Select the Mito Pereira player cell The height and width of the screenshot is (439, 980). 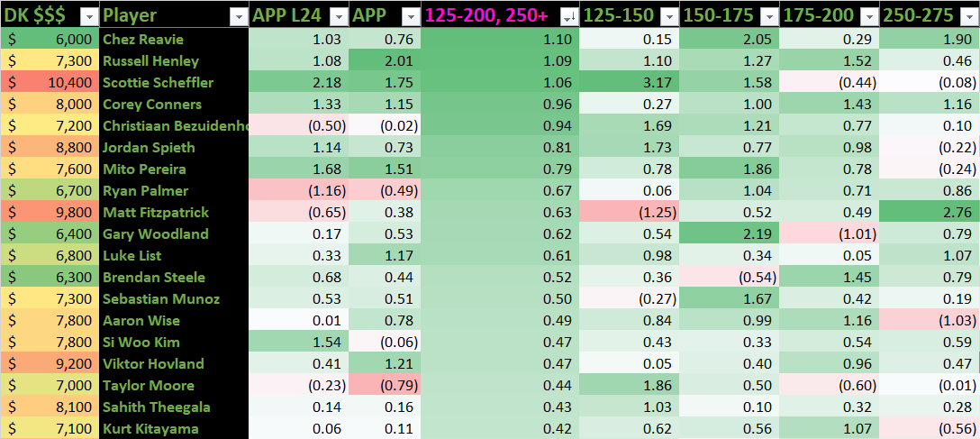click(174, 169)
